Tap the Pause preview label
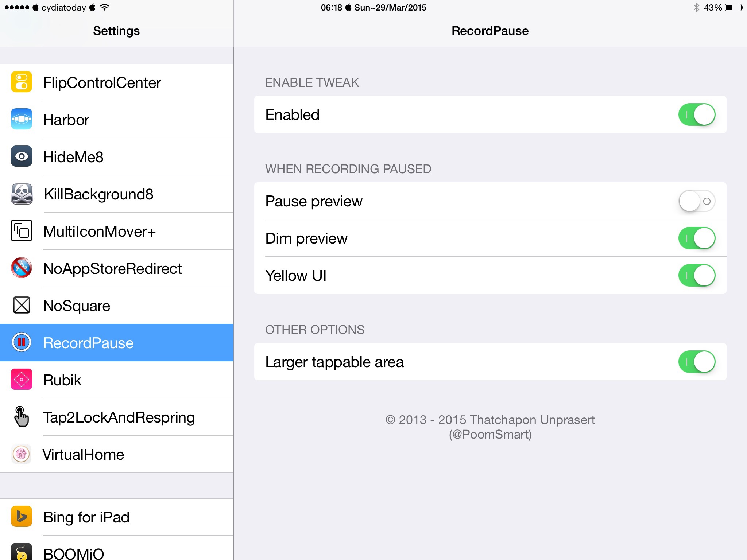 pos(314,202)
